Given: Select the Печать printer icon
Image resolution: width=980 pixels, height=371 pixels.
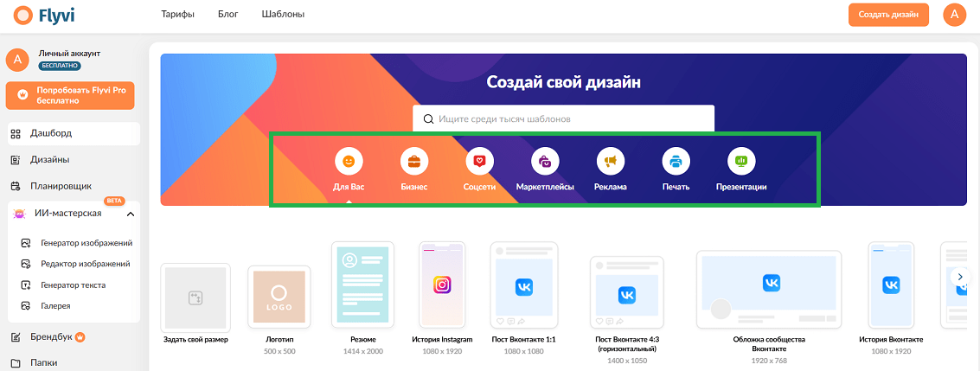Looking at the screenshot, I should [x=676, y=162].
